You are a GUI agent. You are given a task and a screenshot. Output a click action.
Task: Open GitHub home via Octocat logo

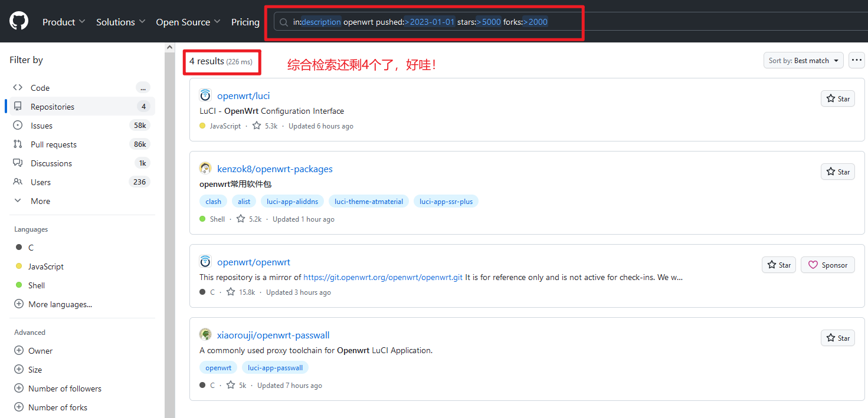pos(19,21)
